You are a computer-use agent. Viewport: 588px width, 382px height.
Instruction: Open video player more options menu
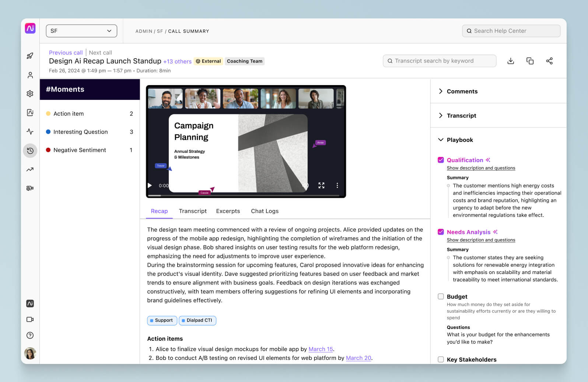[337, 185]
